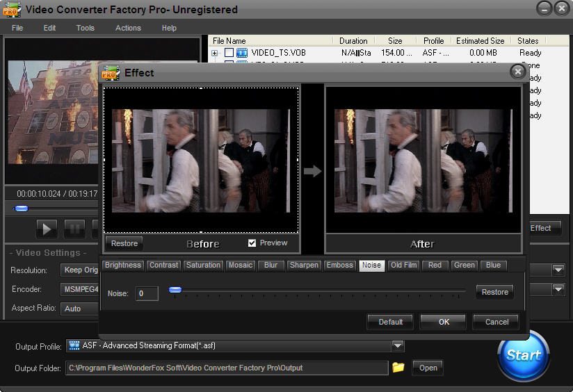Switch to the Contrast tab

click(x=163, y=266)
